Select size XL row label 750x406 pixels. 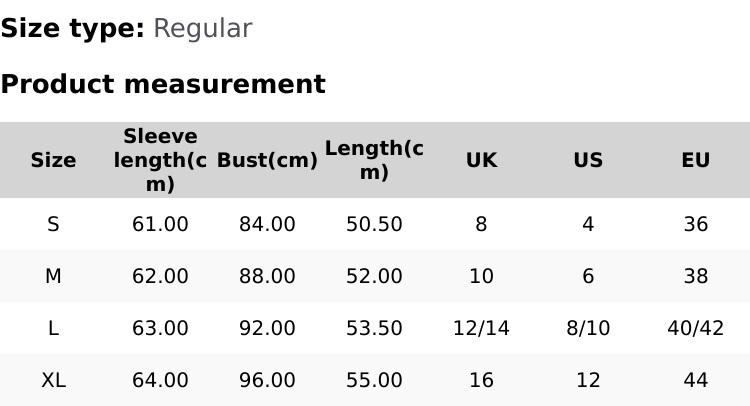pos(53,380)
